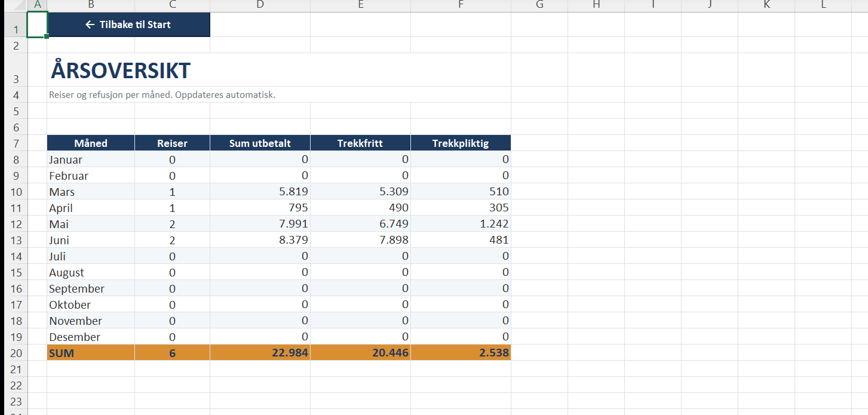Viewport: 868px width, 415px height.
Task: Click Juni trekkpliktig value 481
Action: pos(461,240)
